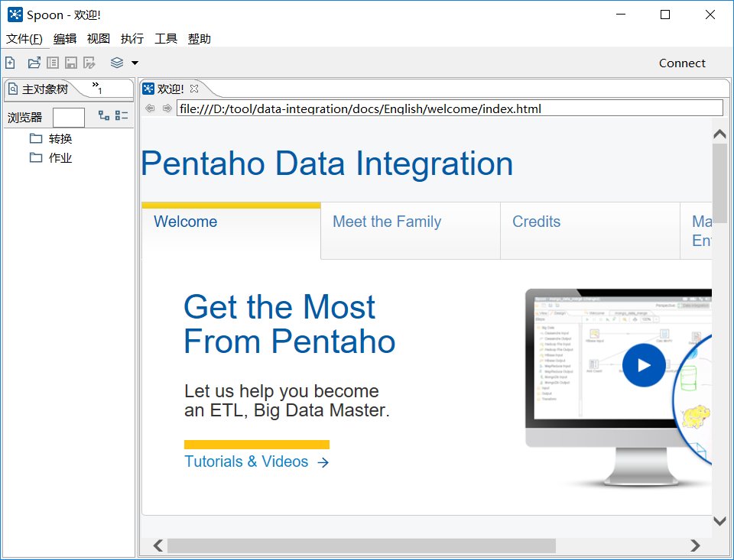Click the browser forward arrow icon
The image size is (734, 560).
[x=167, y=108]
